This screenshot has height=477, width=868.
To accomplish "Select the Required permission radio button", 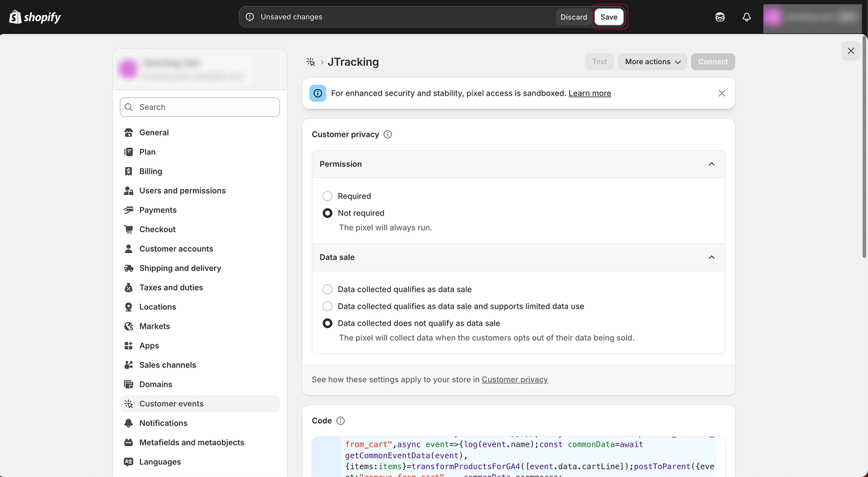I will tap(327, 196).
